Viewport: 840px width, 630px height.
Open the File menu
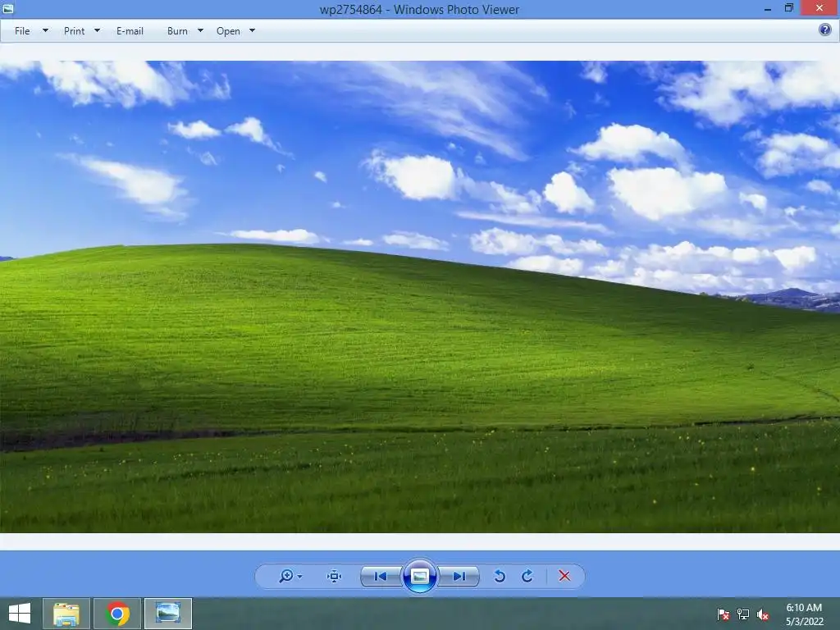pyautogui.click(x=22, y=31)
